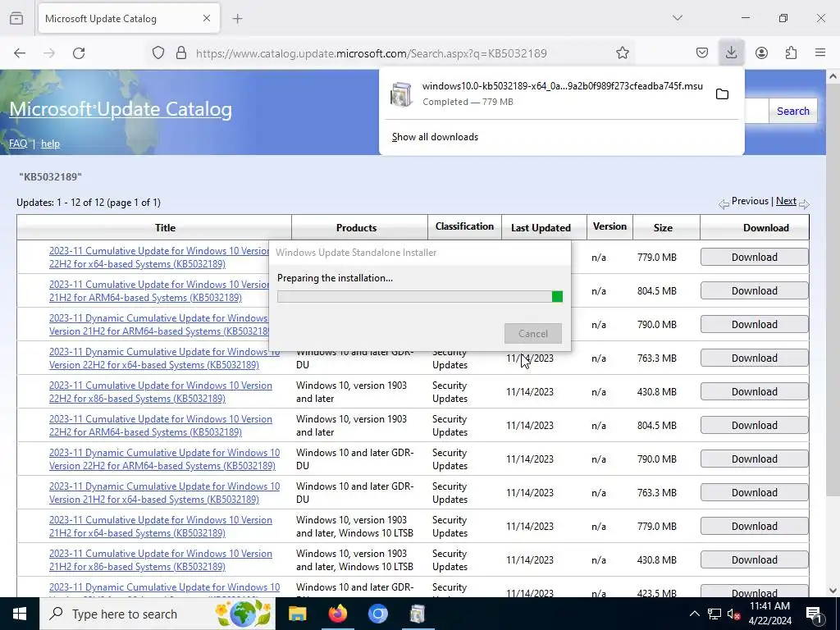Open 2023-11 Cumulative Update 22H2 ARM64 link
Viewport: 840px width, 630px height.
[161, 426]
